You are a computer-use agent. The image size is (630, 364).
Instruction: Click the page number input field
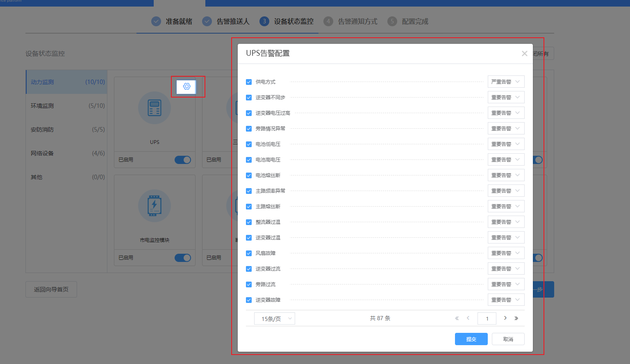pos(487,318)
